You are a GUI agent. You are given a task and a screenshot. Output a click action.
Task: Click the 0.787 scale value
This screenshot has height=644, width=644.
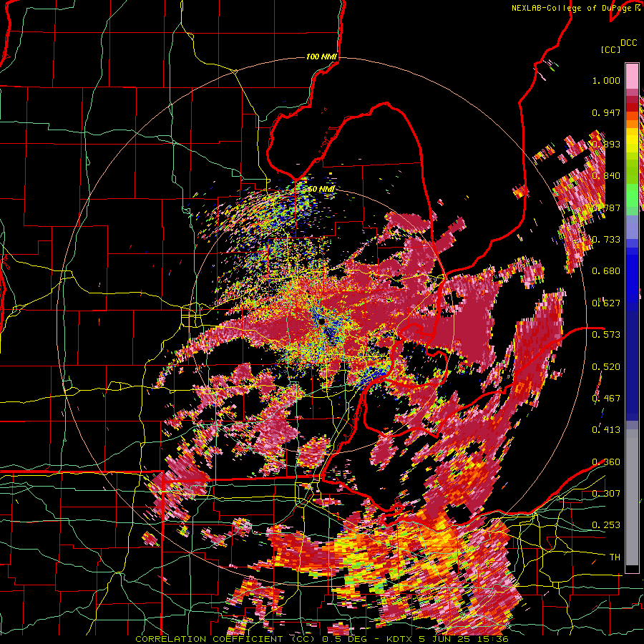pos(606,208)
